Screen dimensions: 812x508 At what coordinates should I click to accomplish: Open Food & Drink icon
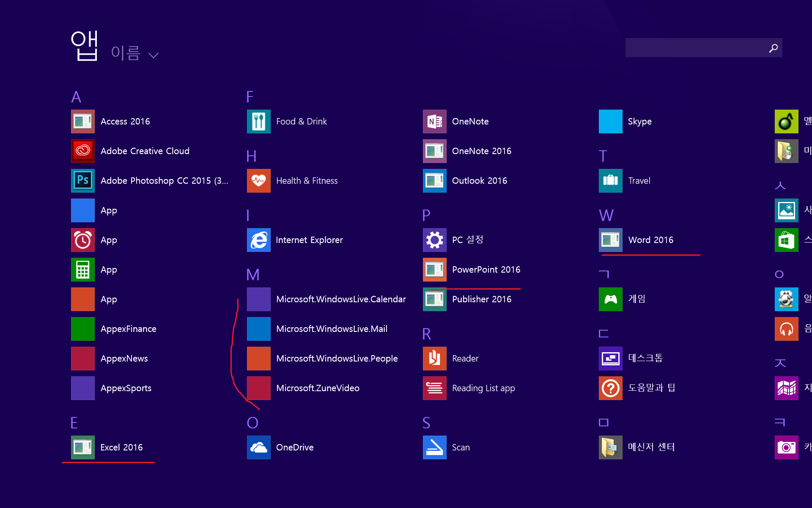coord(259,121)
